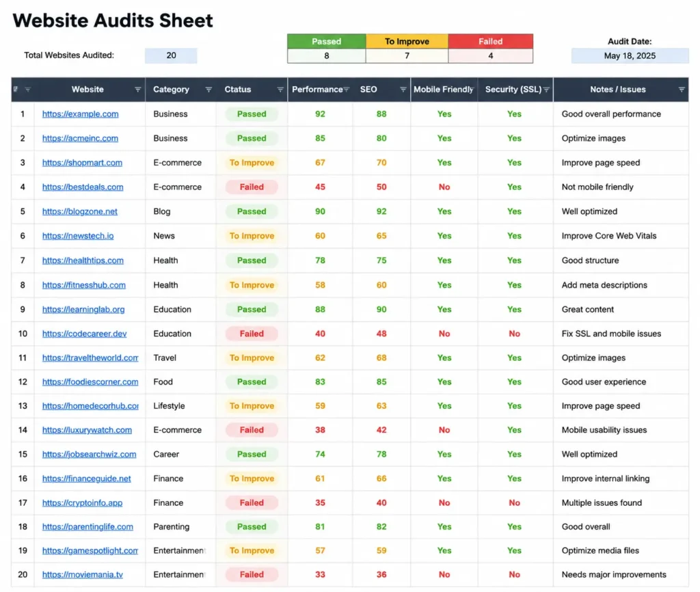Select performance score 92 for example.com
Image resolution: width=700 pixels, height=592 pixels.
coord(320,114)
